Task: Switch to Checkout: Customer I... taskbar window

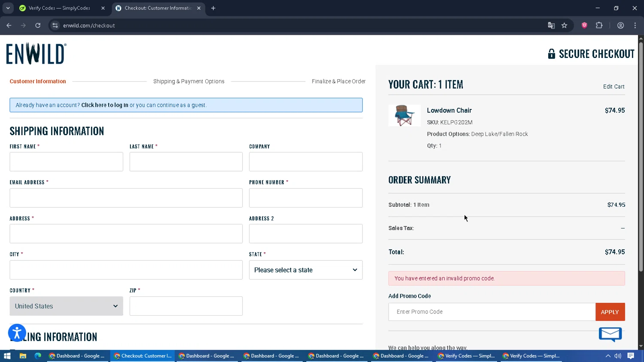Action: click(143, 356)
